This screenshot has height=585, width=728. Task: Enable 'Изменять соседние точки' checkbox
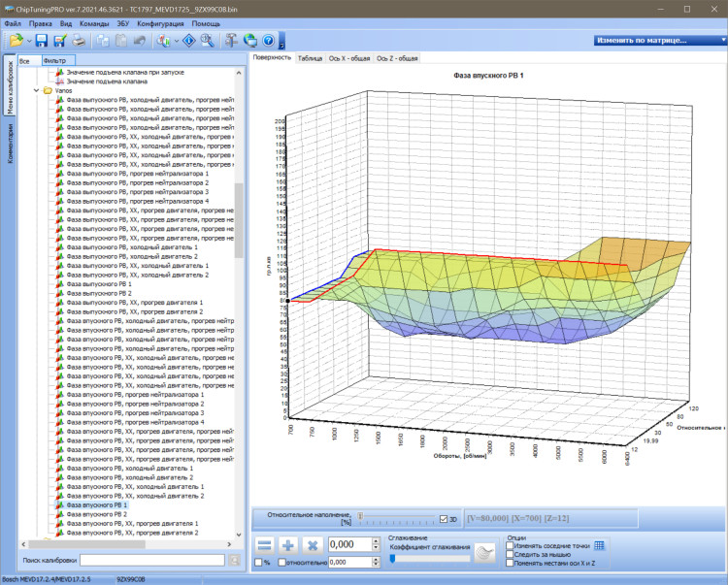tap(510, 545)
